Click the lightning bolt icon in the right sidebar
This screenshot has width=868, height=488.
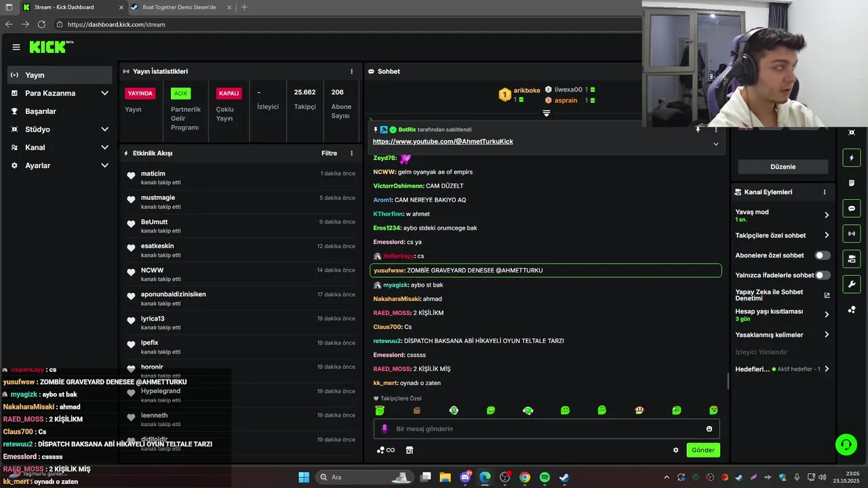click(852, 158)
